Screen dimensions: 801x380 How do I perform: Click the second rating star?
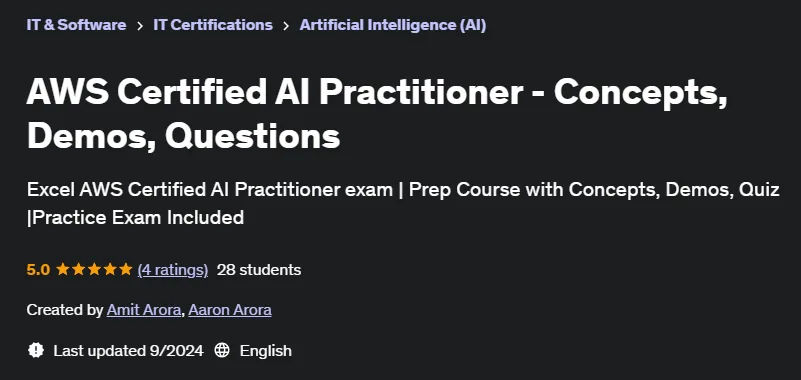[x=78, y=269]
